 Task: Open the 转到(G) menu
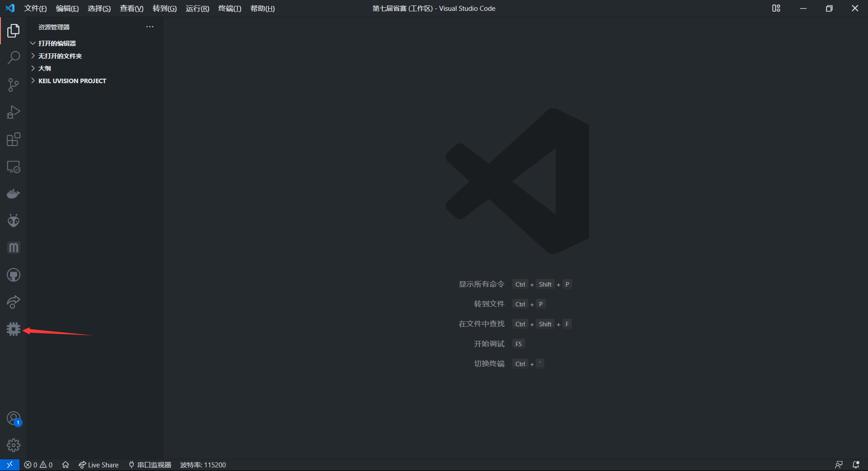pos(165,9)
